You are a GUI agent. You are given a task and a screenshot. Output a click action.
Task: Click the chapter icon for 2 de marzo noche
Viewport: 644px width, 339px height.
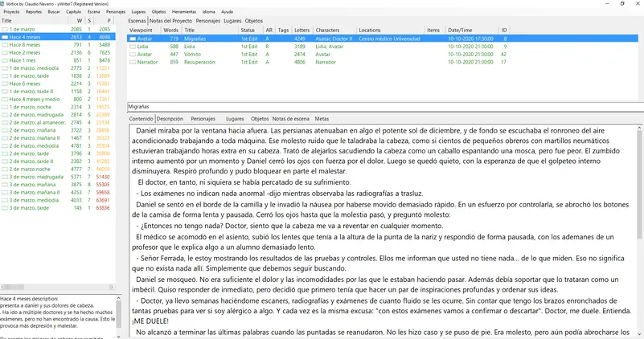5,169
